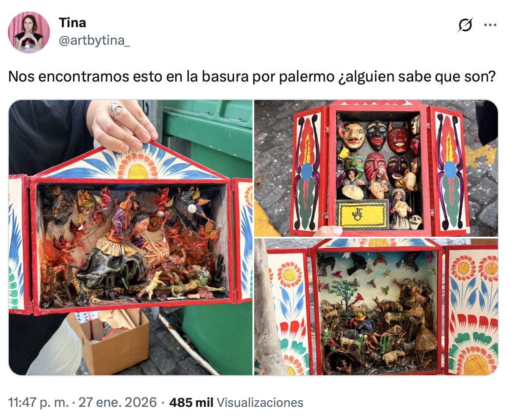Click the hand holding the retablo roof

pos(123,125)
